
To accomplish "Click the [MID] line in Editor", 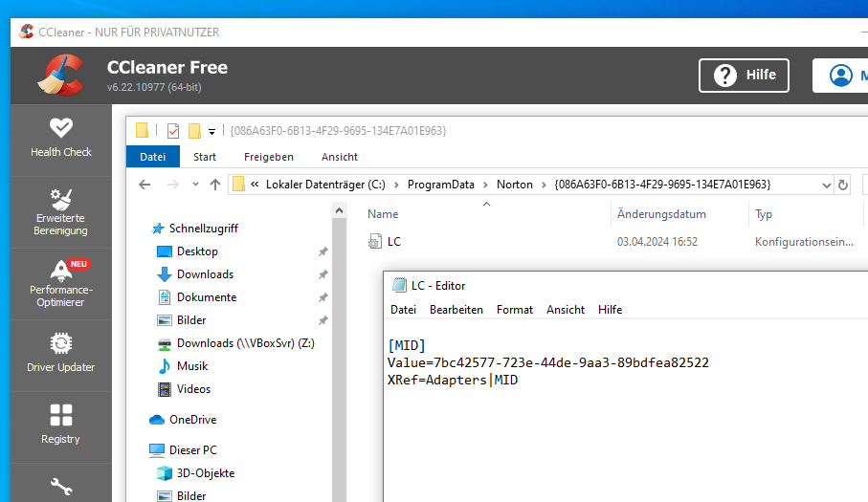I will (407, 345).
